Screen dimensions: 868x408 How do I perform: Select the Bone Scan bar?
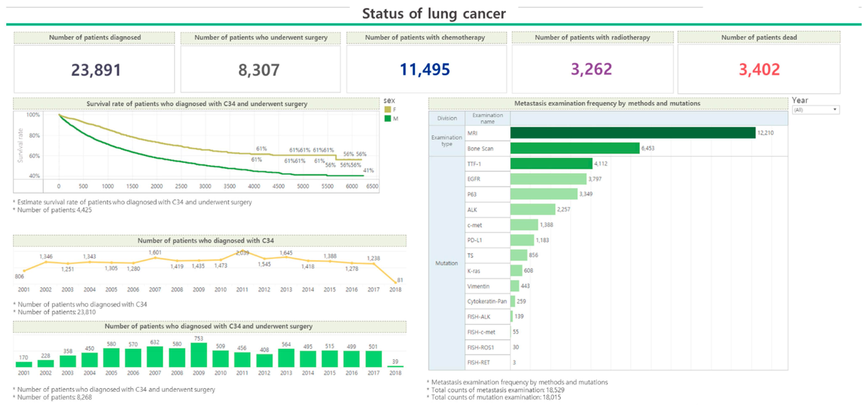(575, 148)
